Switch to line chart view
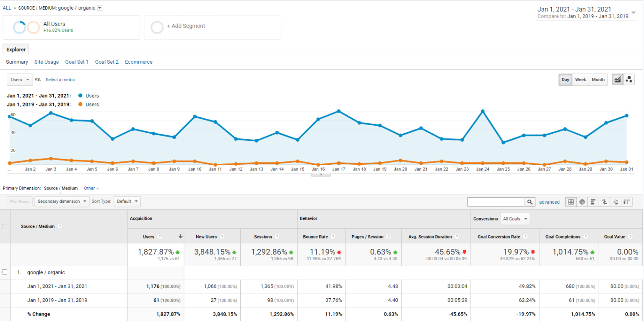Image resolution: width=644 pixels, height=321 pixels. click(617, 80)
